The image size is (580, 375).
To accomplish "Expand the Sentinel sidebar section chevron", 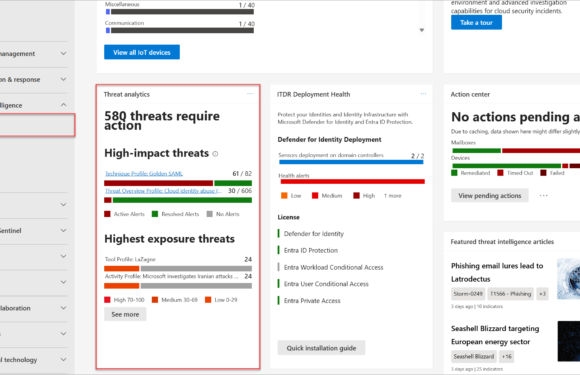I will (64, 230).
